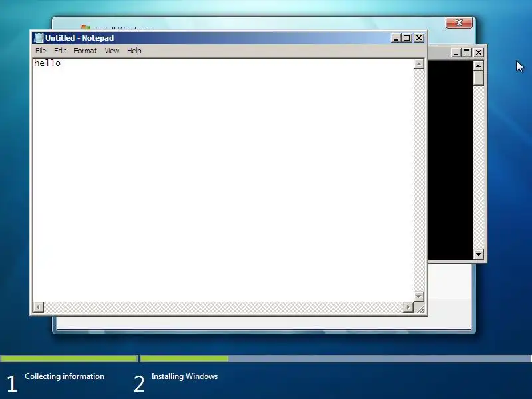Screen dimensions: 532x399
Task: Click inside the black command prompt area
Action: point(451,160)
